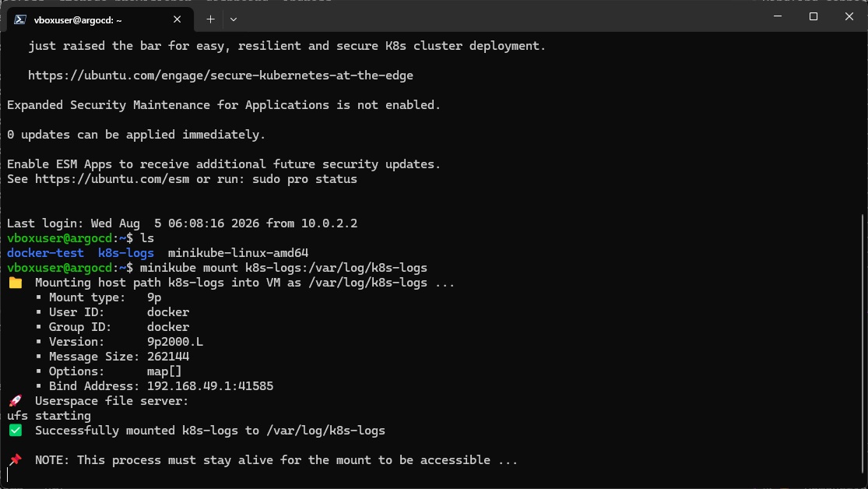Open the ubuntu.com/esm link
Viewport: 868px width, 489px height.
[112, 179]
